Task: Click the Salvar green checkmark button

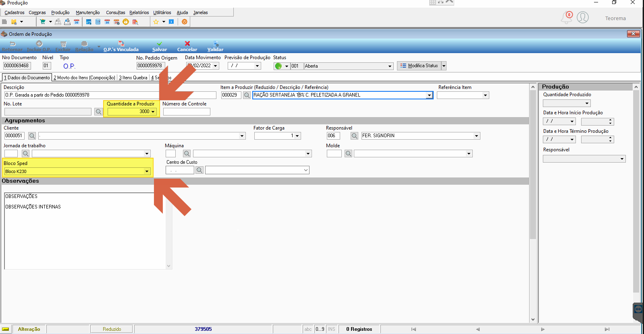Action: [160, 46]
